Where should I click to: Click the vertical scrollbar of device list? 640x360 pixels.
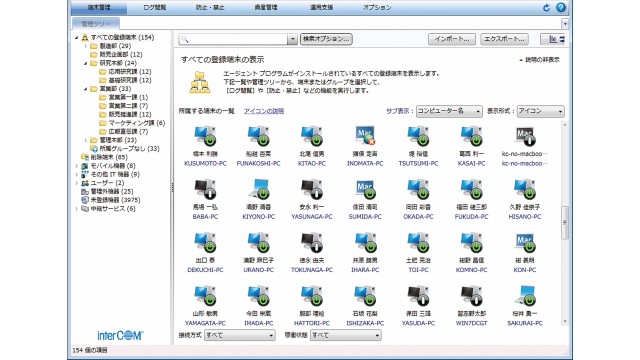565,222
